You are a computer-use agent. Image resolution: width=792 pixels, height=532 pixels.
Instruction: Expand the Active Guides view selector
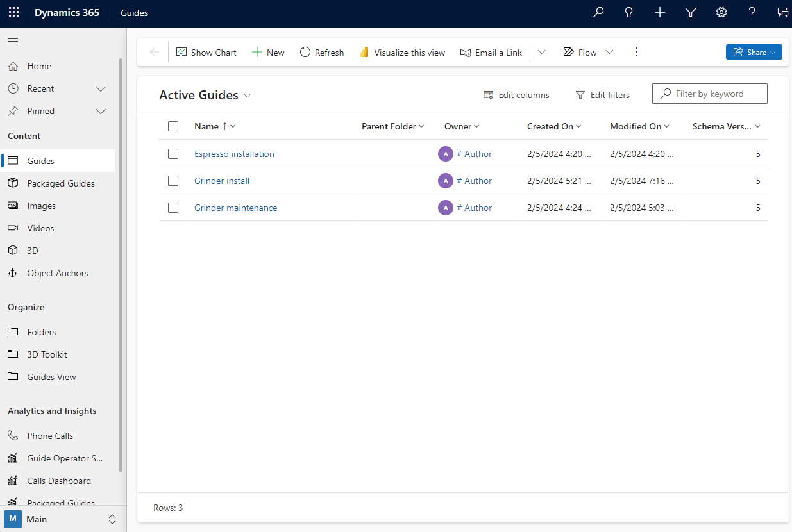248,95
